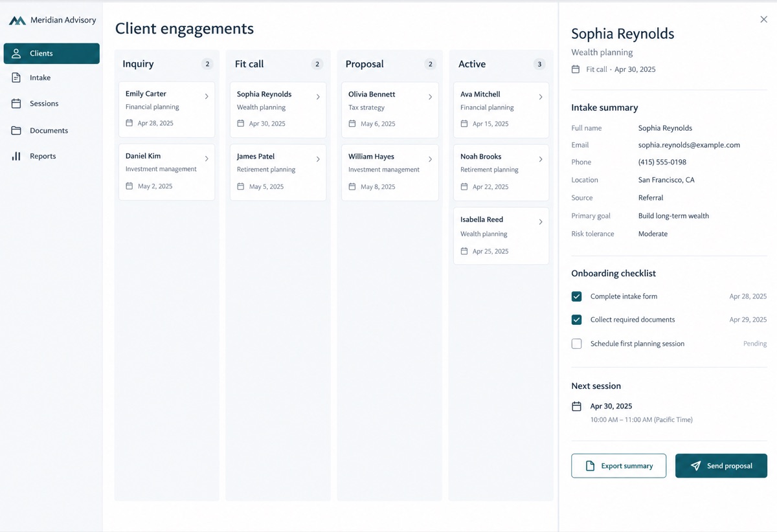This screenshot has height=532, width=777.
Task: Click Apr 29, 2025 checklist date
Action: pos(748,320)
